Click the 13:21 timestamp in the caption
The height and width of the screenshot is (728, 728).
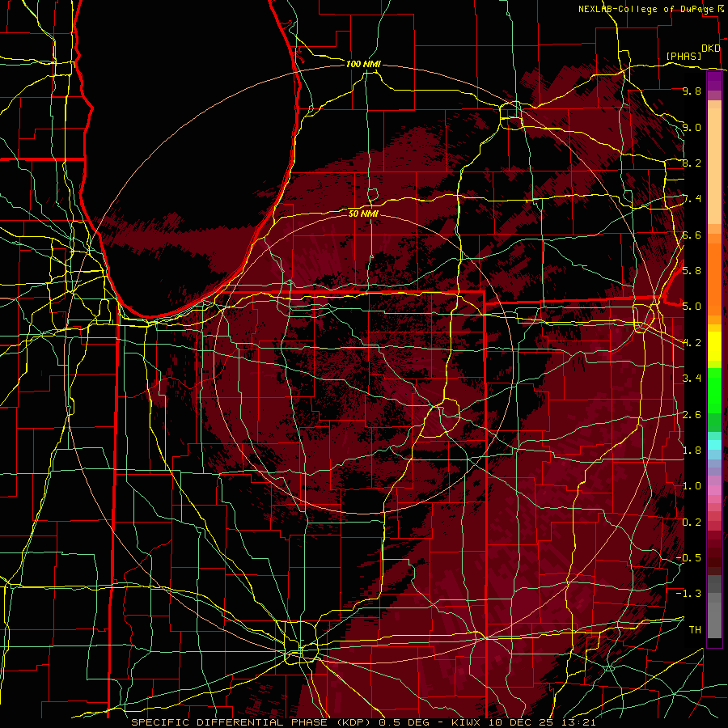pos(579,722)
